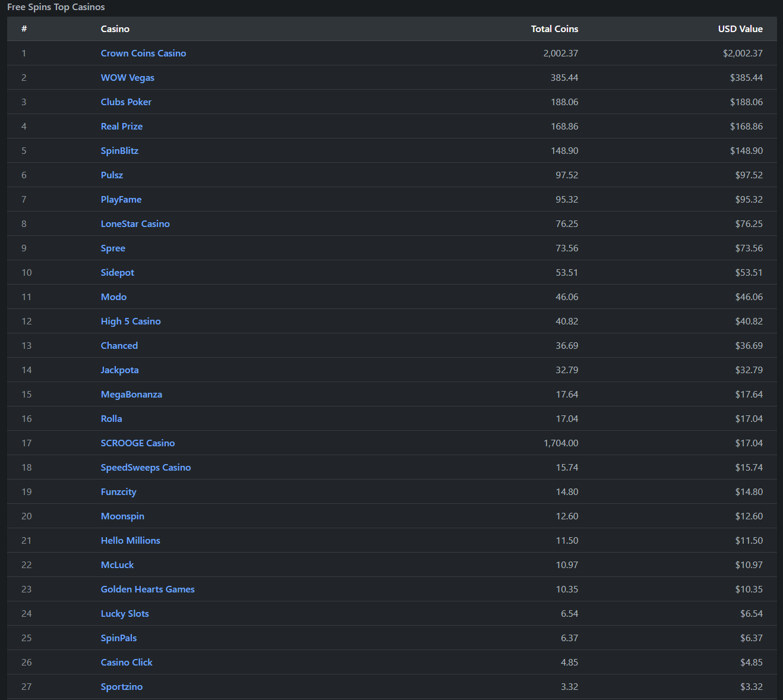Image resolution: width=783 pixels, height=700 pixels.
Task: Select the 4.85 total coins cell
Action: coord(569,662)
